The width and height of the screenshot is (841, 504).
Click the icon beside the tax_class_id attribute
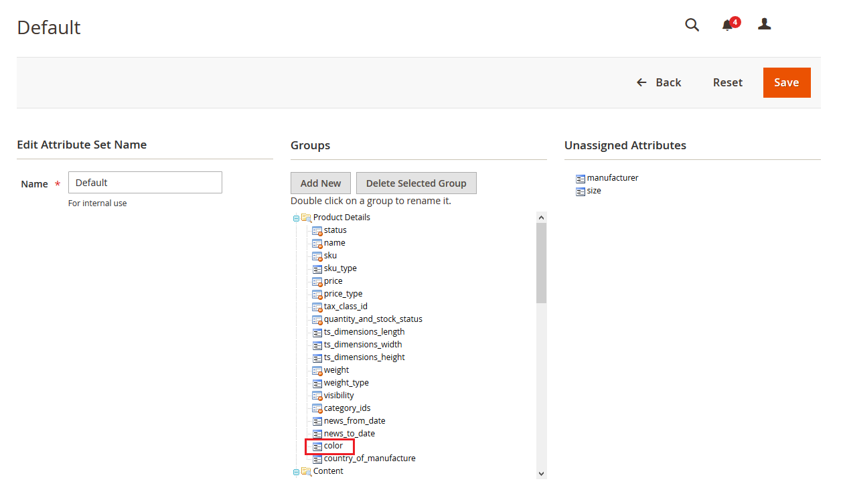(317, 307)
